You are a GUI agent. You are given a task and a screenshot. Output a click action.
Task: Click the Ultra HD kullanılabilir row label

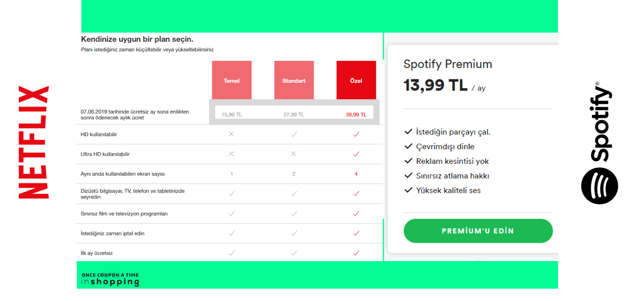105,154
